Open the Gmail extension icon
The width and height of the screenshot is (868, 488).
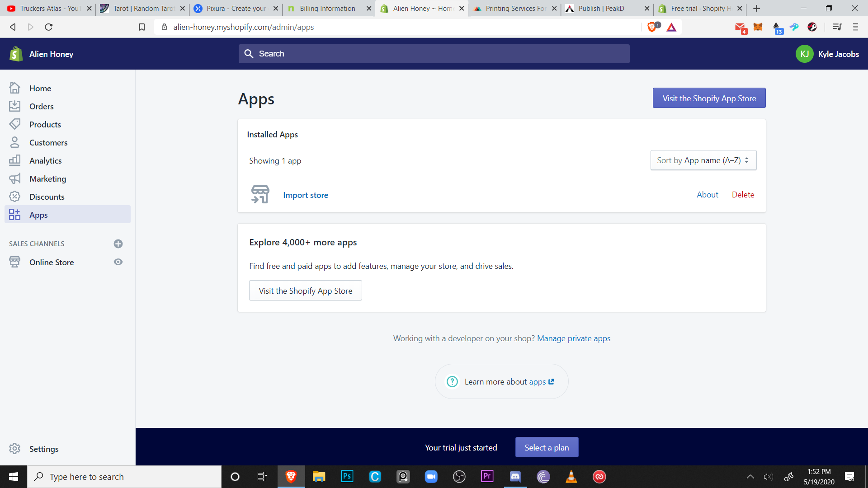pos(740,28)
